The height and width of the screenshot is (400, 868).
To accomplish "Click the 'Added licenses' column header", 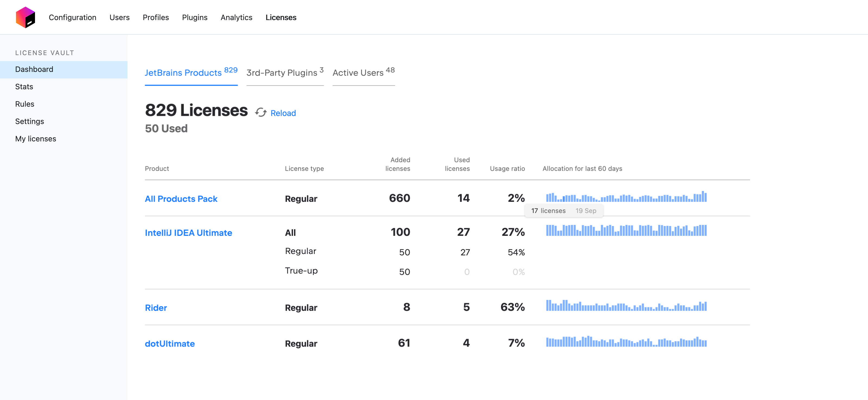I will point(398,164).
